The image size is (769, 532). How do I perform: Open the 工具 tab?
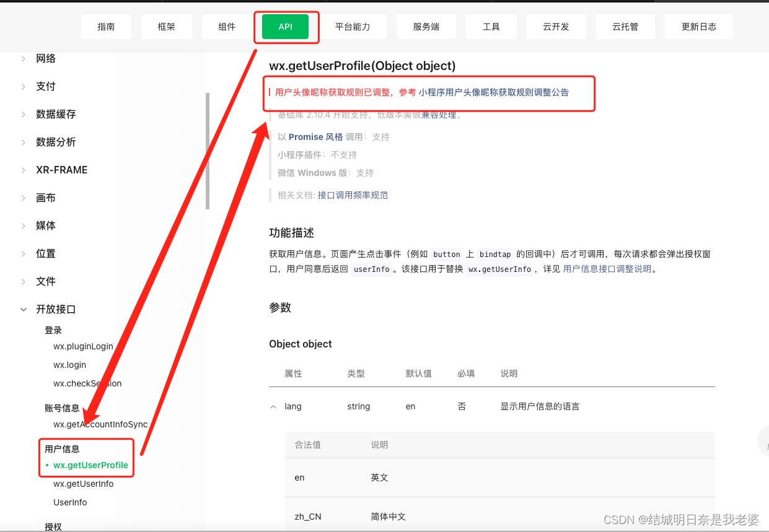491,27
